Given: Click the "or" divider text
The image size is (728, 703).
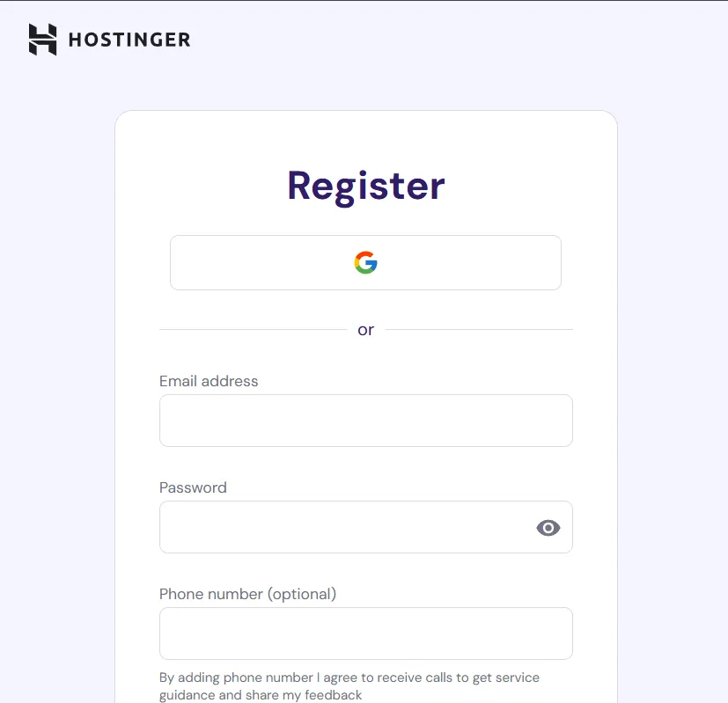Looking at the screenshot, I should 365,330.
